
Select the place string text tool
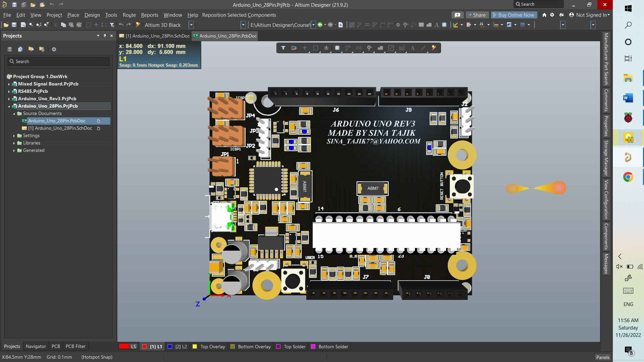[413, 48]
